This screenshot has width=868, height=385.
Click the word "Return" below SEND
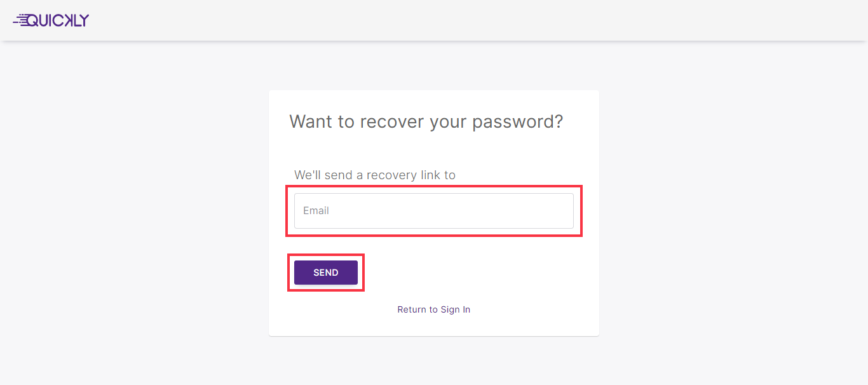click(412, 309)
